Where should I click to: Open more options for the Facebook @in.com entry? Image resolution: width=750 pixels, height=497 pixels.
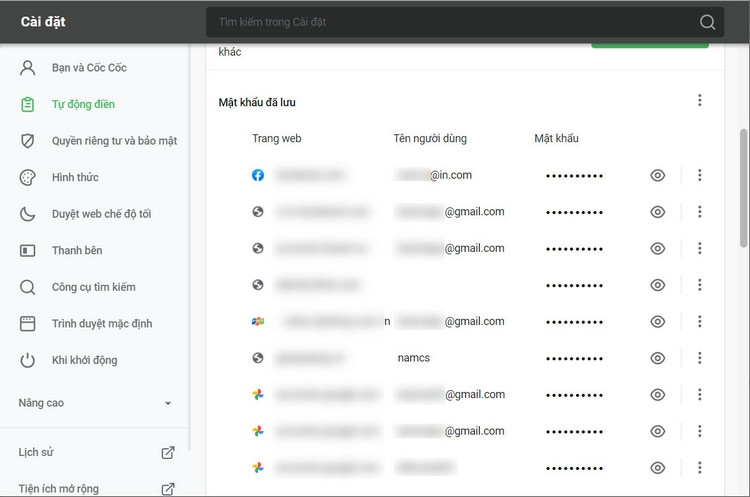coord(699,175)
